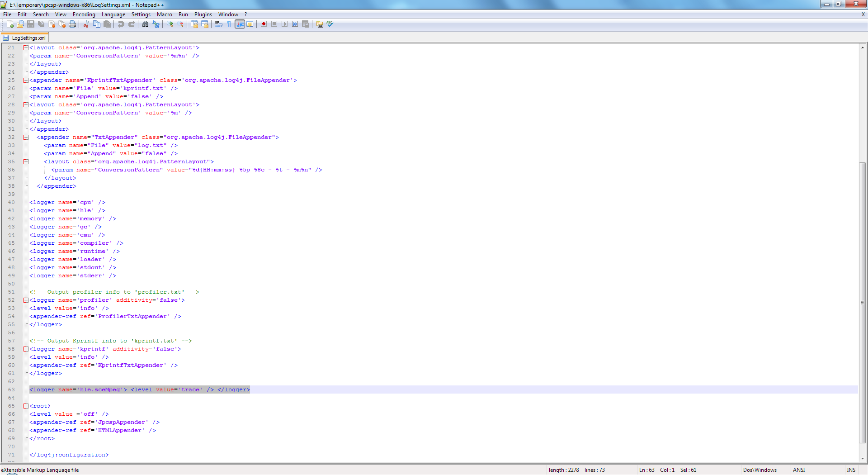Click the Dos\Windows line ending status field
Viewport: 868px width, 475px height.
coord(759,470)
